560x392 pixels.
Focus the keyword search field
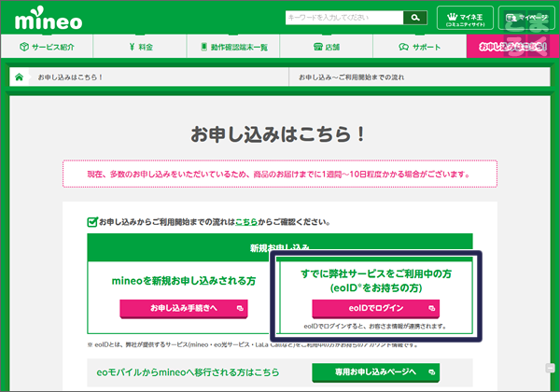[344, 18]
